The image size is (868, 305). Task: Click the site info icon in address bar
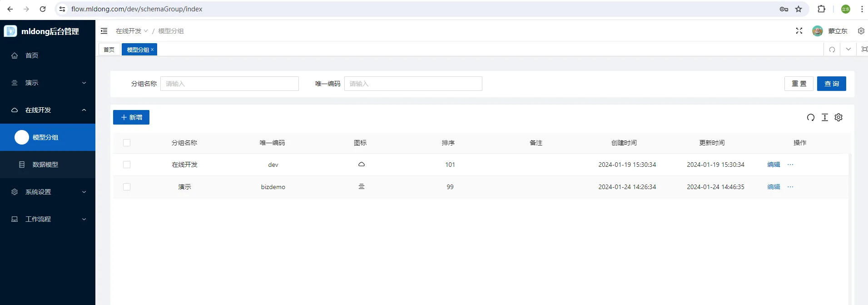pyautogui.click(x=62, y=9)
